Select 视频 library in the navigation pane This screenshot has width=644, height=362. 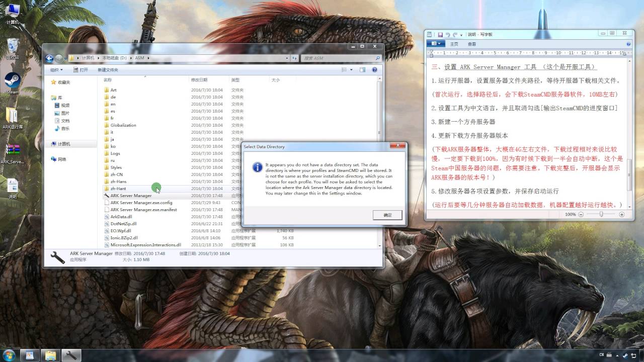point(62,105)
